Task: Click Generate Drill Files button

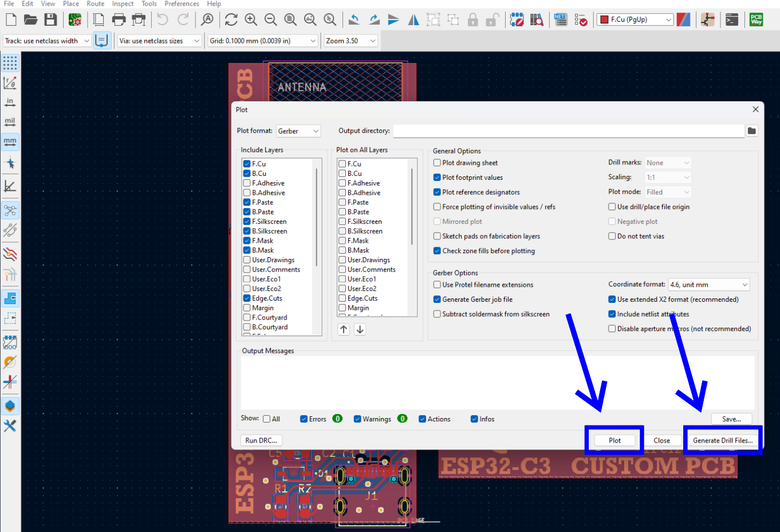Action: click(x=723, y=440)
